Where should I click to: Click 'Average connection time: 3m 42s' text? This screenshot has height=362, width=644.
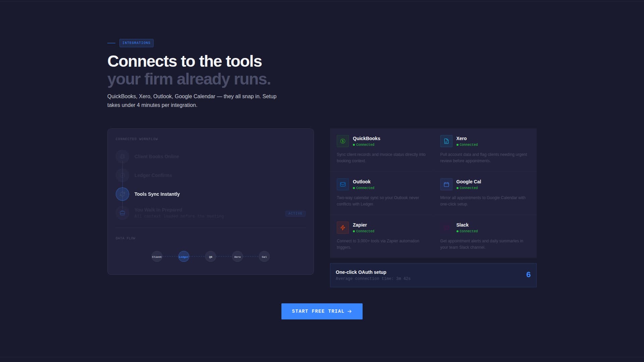click(x=373, y=279)
